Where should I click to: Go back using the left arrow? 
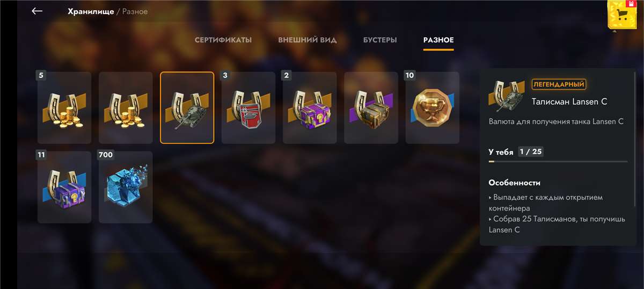coord(36,11)
